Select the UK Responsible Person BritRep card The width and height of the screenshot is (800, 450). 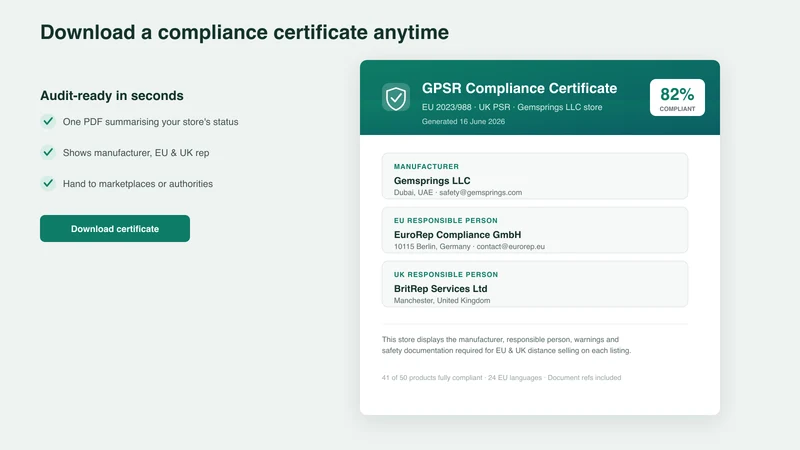click(x=535, y=284)
